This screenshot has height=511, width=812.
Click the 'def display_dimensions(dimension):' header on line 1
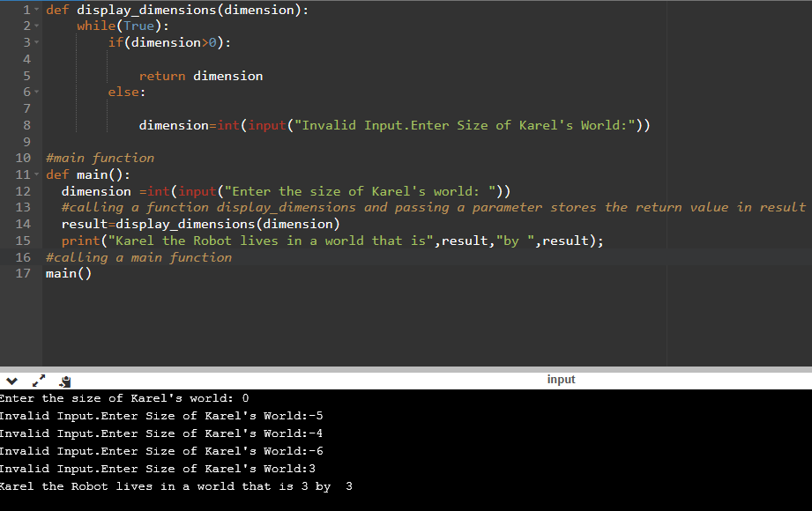coord(177,10)
